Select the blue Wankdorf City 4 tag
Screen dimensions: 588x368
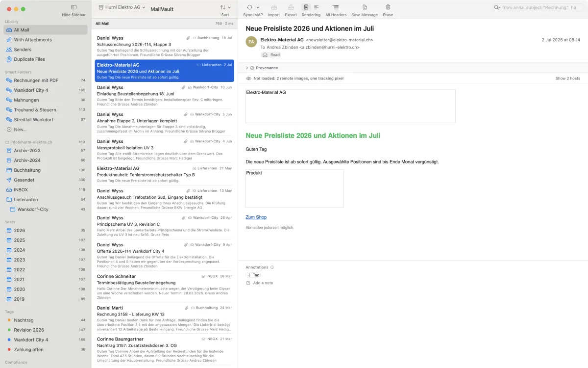tap(46, 340)
